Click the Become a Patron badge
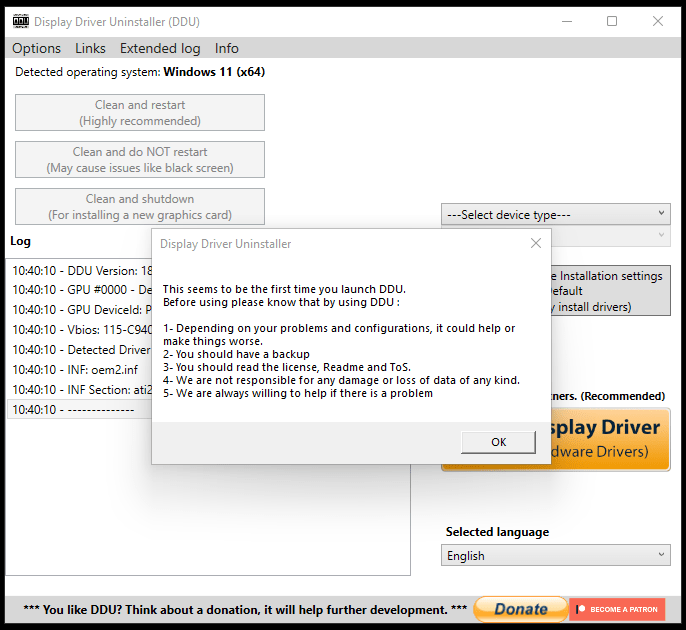686x630 pixels. click(x=620, y=609)
